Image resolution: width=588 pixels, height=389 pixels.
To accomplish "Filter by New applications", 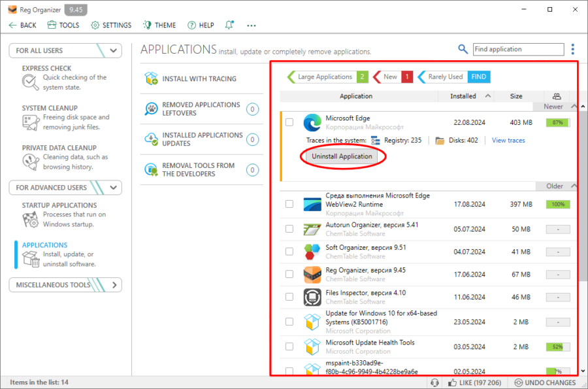I will pos(393,77).
